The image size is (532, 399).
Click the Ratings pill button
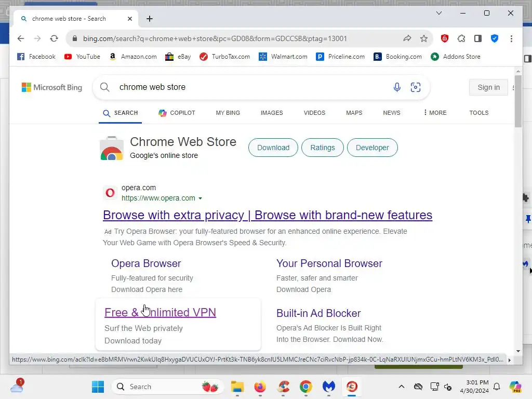pos(322,148)
